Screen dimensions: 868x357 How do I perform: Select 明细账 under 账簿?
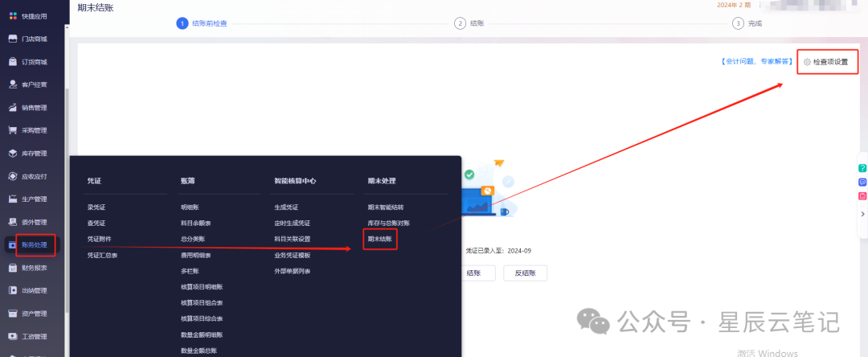(190, 207)
